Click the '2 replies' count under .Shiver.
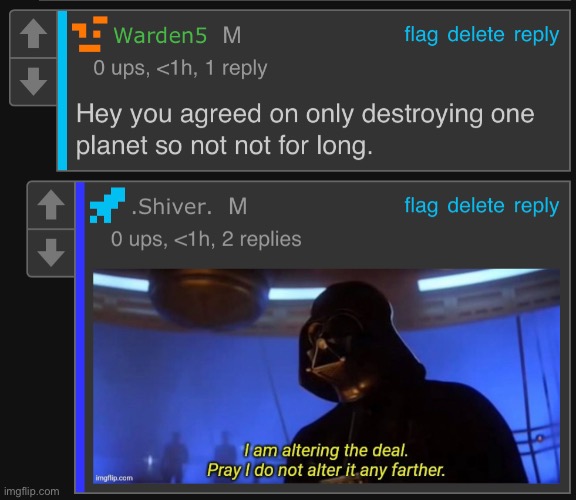 coord(262,239)
